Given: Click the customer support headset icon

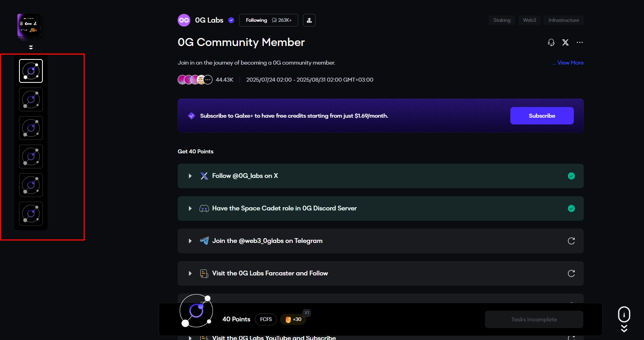Looking at the screenshot, I should 551,42.
